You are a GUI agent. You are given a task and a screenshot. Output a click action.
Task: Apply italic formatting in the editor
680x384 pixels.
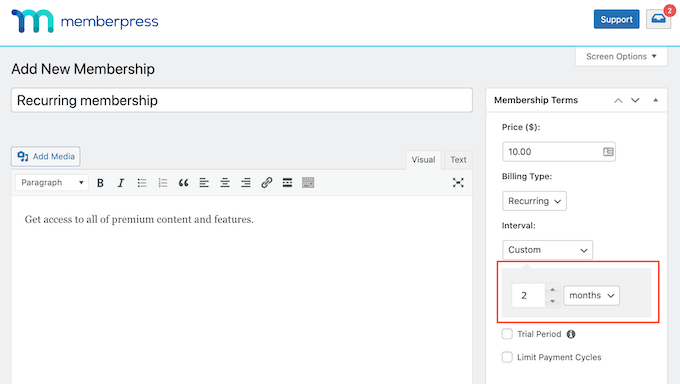tap(121, 183)
